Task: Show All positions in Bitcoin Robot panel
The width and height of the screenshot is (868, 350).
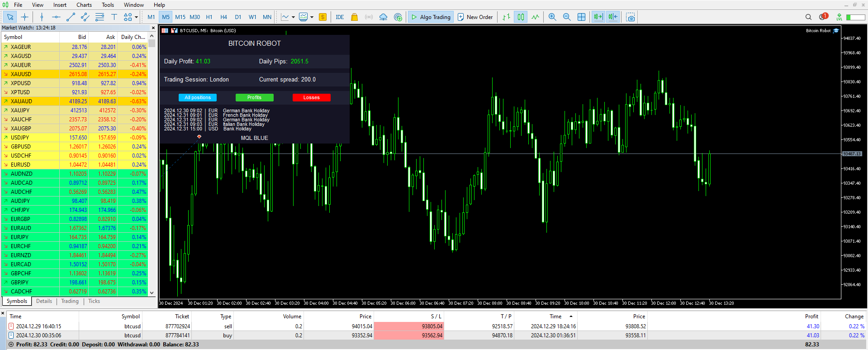Action: tap(198, 97)
